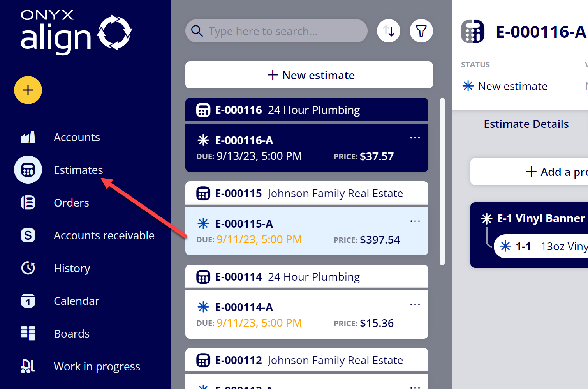Navigate to Orders
The height and width of the screenshot is (389, 588).
71,203
